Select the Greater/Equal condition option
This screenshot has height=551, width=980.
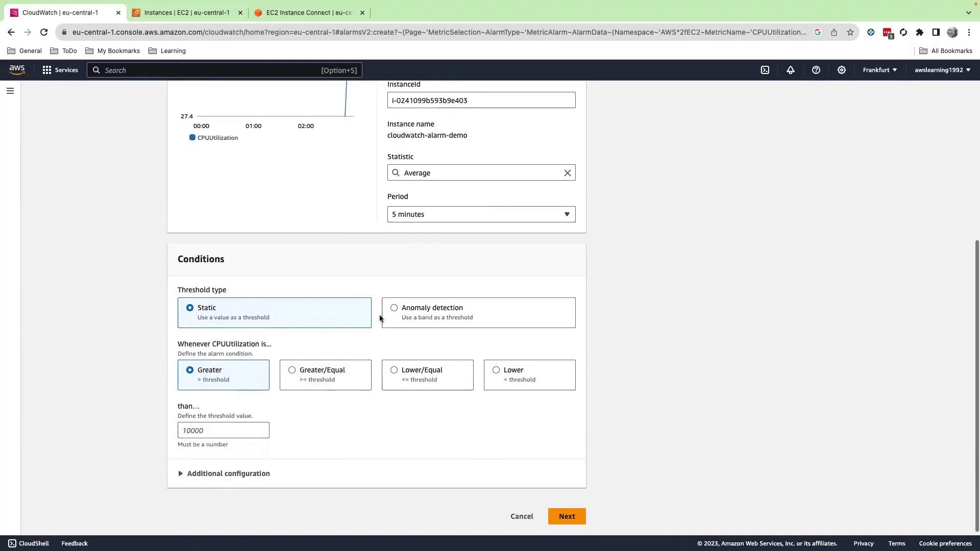[x=292, y=370]
